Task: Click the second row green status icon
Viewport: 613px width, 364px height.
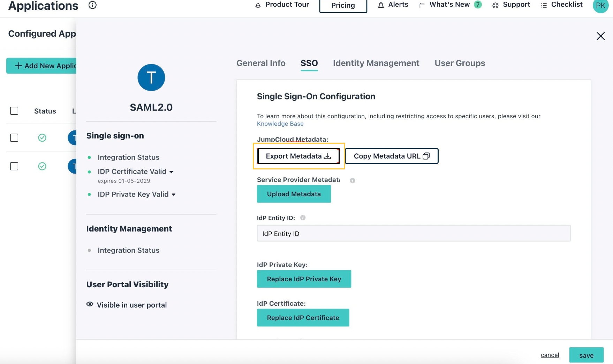Action: (42, 166)
